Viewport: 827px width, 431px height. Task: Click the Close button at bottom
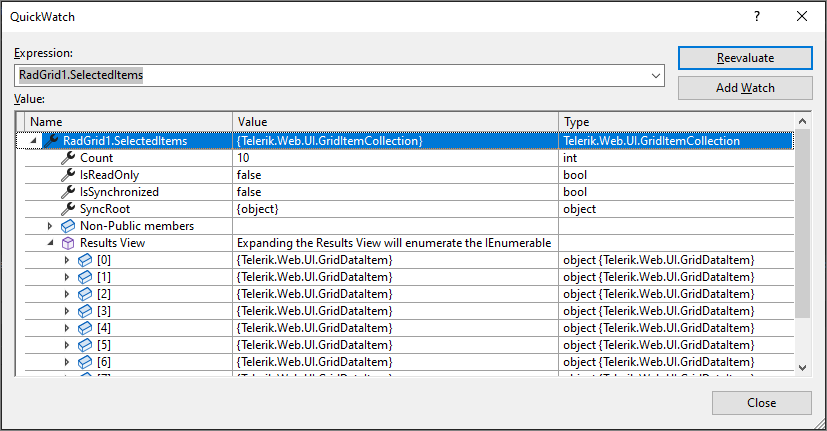tap(762, 403)
